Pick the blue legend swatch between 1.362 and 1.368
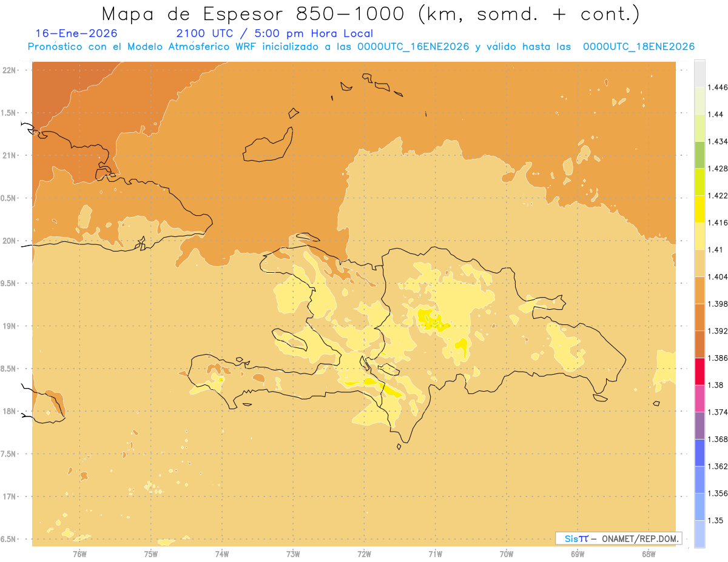This screenshot has width=728, height=562. coord(699,453)
